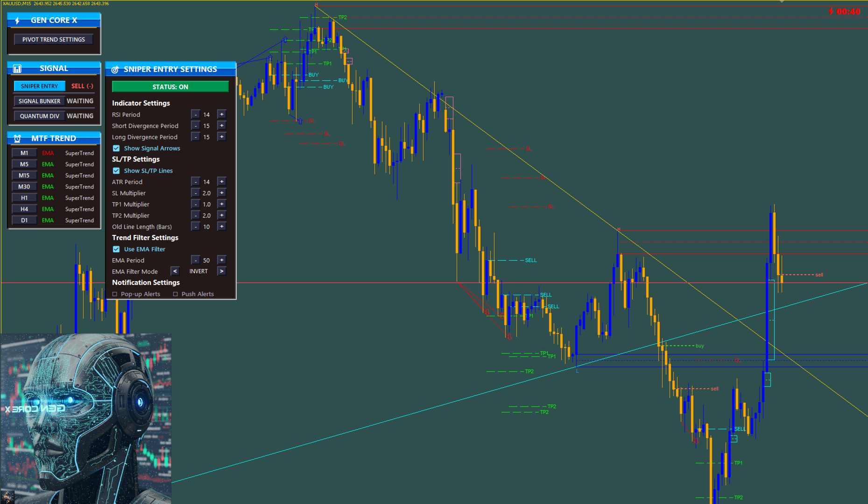This screenshot has width=868, height=504.
Task: Open PIVOT TREND SETTINGS
Action: click(54, 40)
